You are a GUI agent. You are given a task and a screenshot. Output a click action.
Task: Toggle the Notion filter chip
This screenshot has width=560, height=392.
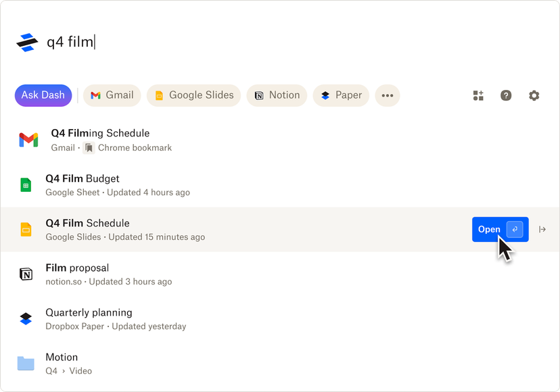pyautogui.click(x=277, y=95)
